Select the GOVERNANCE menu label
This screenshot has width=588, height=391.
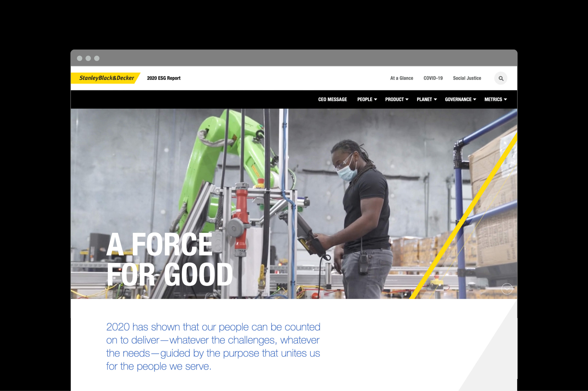coord(458,100)
